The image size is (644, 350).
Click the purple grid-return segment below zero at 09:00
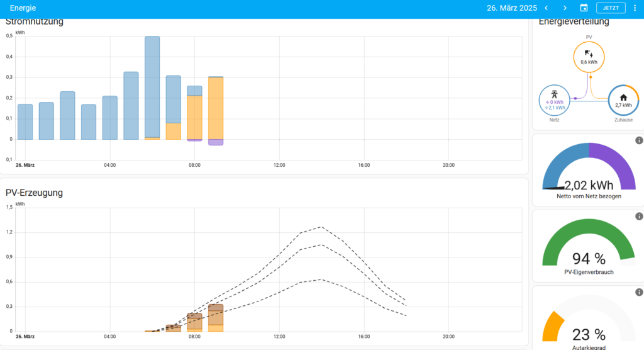(216, 142)
